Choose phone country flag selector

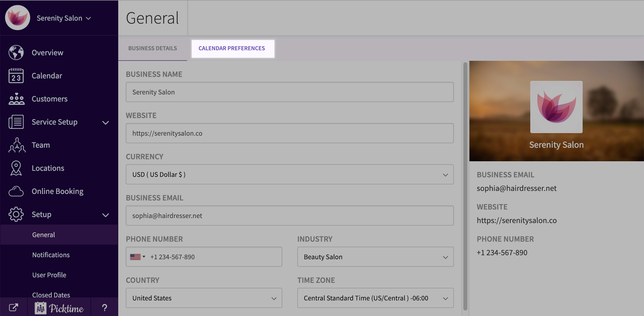coord(138,257)
